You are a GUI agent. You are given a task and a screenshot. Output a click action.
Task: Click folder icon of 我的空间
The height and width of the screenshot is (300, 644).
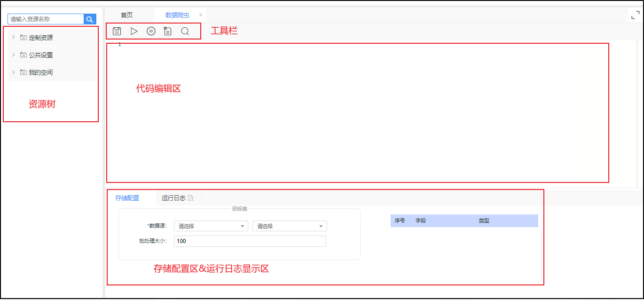pos(23,72)
